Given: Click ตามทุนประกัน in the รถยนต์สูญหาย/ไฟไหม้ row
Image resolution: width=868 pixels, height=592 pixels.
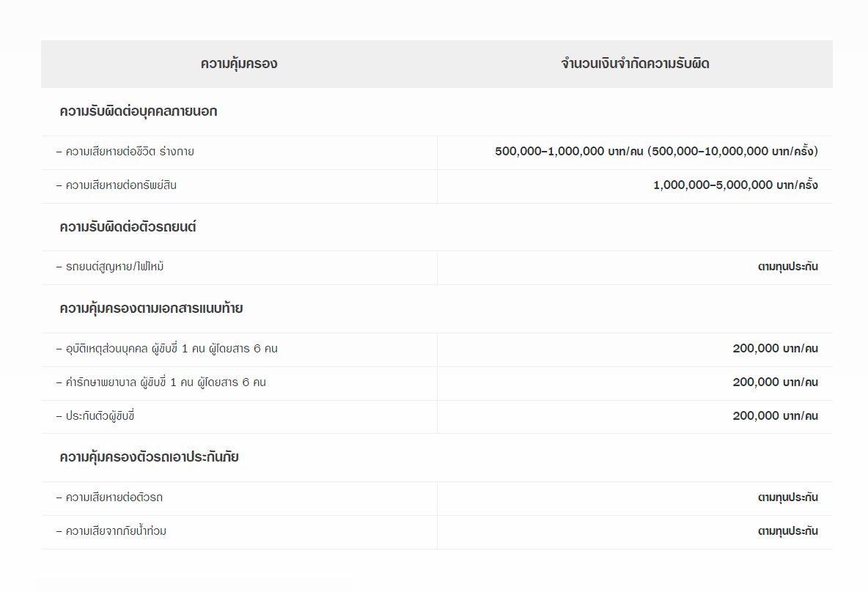Looking at the screenshot, I should 787,267.
